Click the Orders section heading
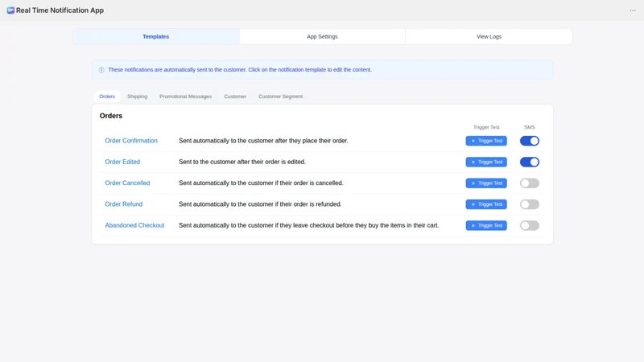644x362 pixels. [x=111, y=116]
